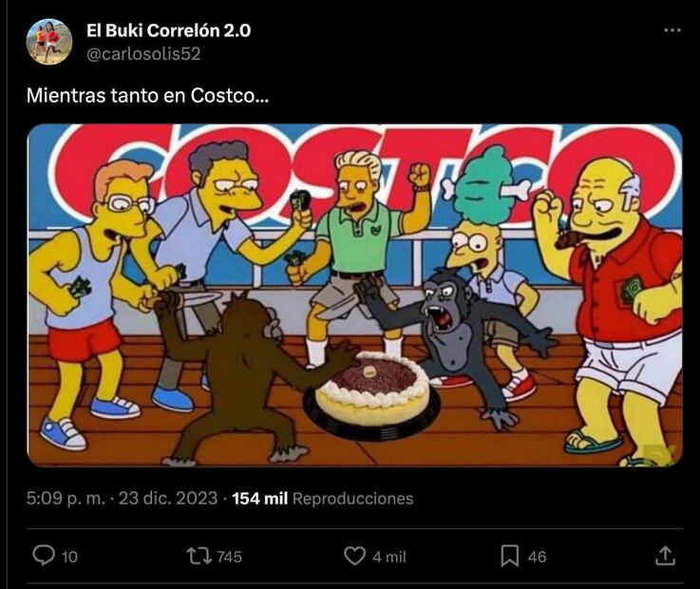Click the reply speech bubble icon
The width and height of the screenshot is (700, 589).
point(44,556)
